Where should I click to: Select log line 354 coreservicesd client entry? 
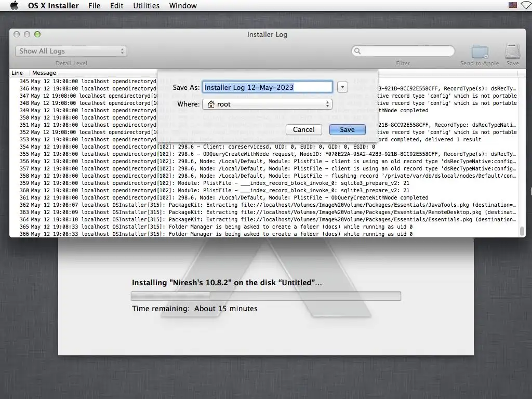click(263, 147)
